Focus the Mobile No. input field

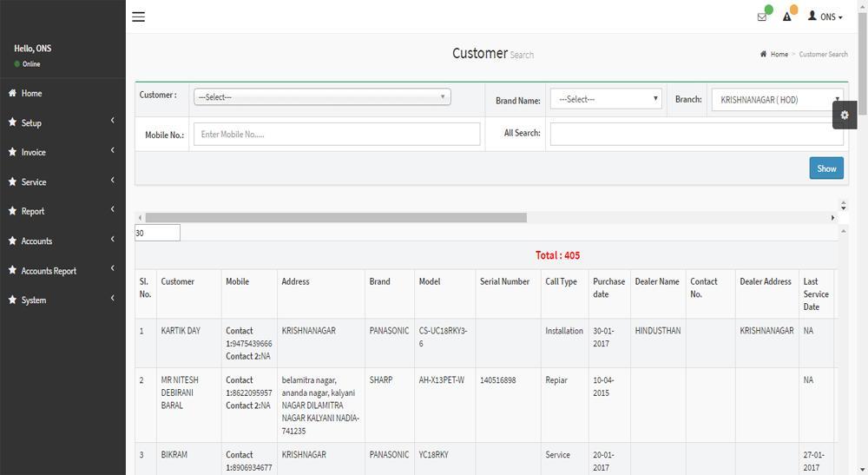[x=337, y=134]
